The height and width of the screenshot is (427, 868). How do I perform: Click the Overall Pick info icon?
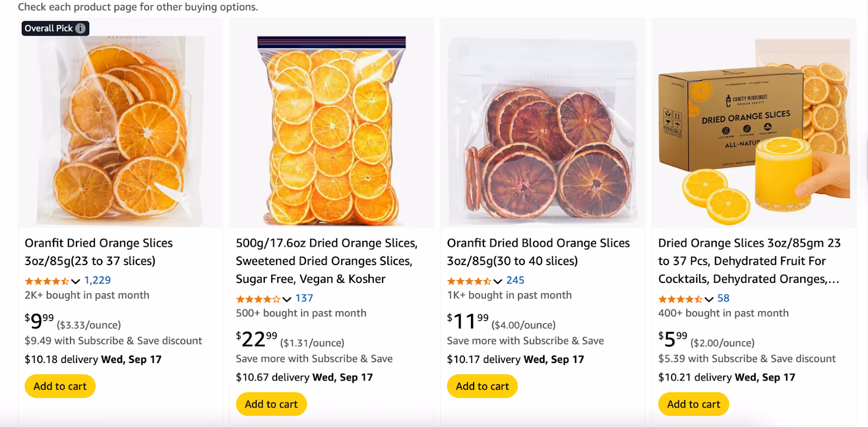[x=80, y=28]
